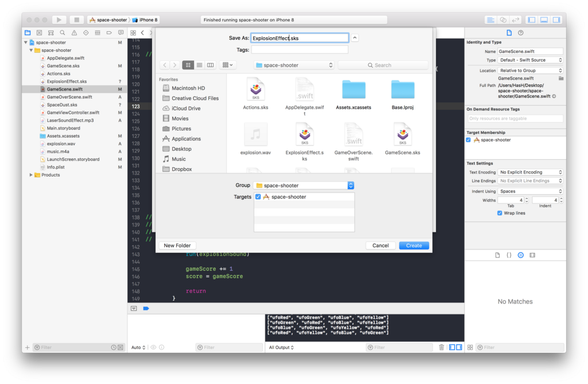
Task: Switch save dialog to list view
Action: [199, 65]
